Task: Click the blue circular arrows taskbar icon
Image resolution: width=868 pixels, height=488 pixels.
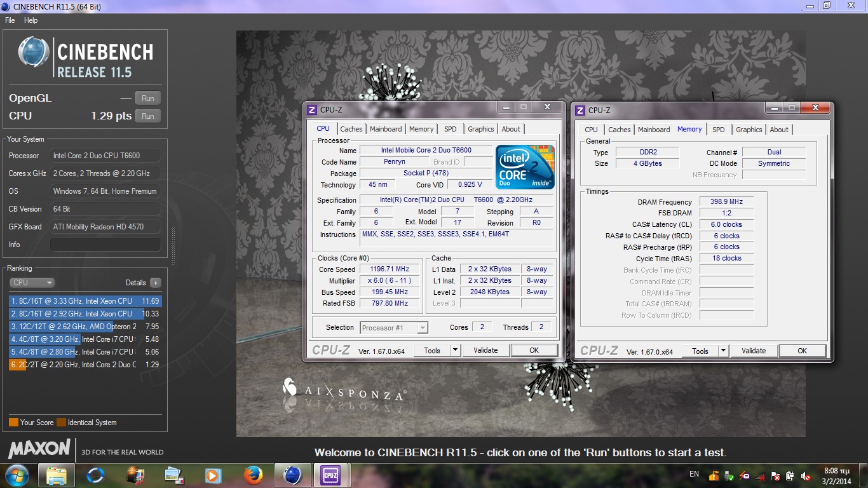Action: (x=95, y=475)
